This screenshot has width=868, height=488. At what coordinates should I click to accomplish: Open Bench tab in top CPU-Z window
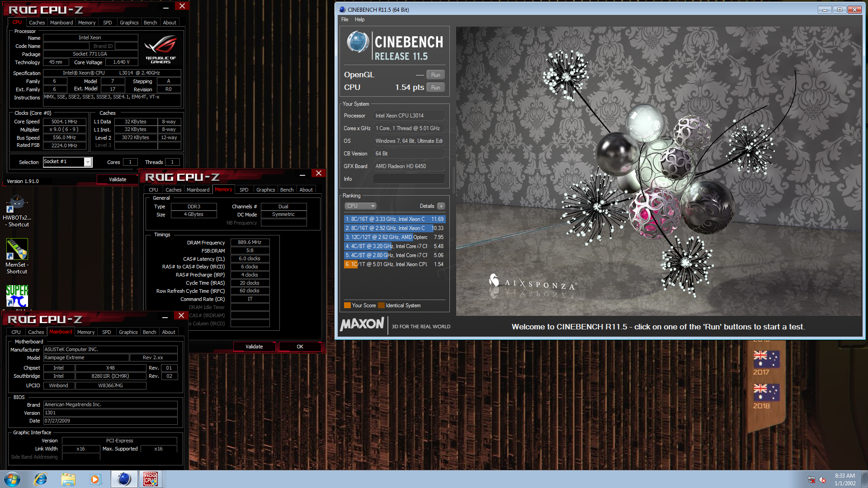(x=150, y=23)
